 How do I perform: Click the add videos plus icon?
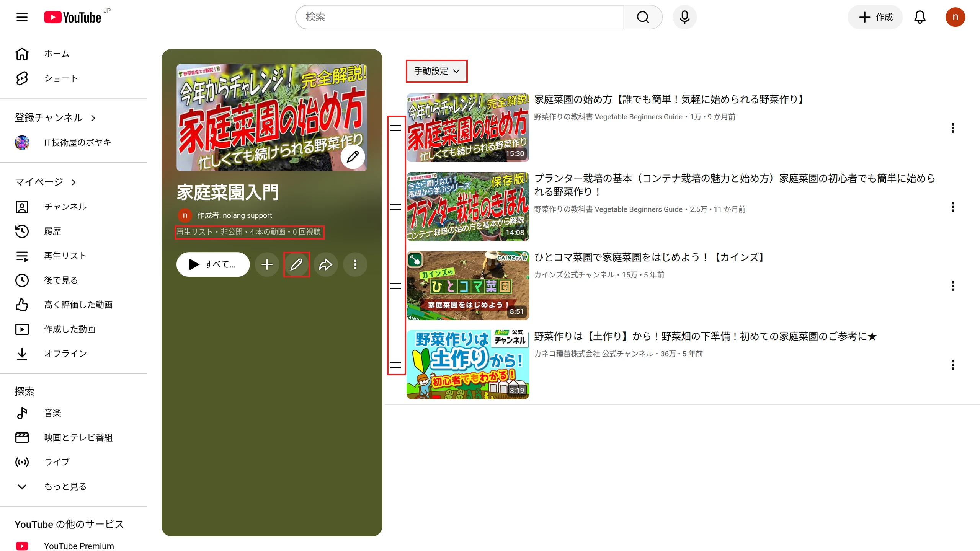(267, 264)
